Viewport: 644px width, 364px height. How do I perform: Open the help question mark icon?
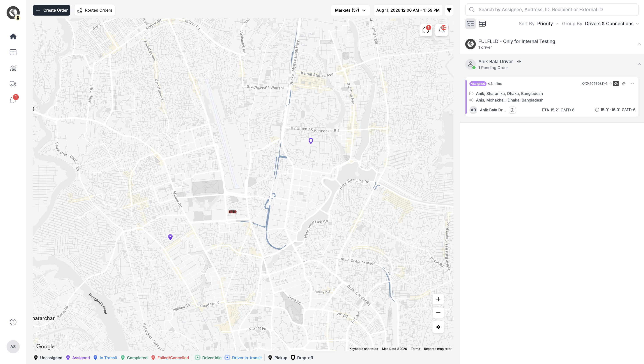(13, 322)
